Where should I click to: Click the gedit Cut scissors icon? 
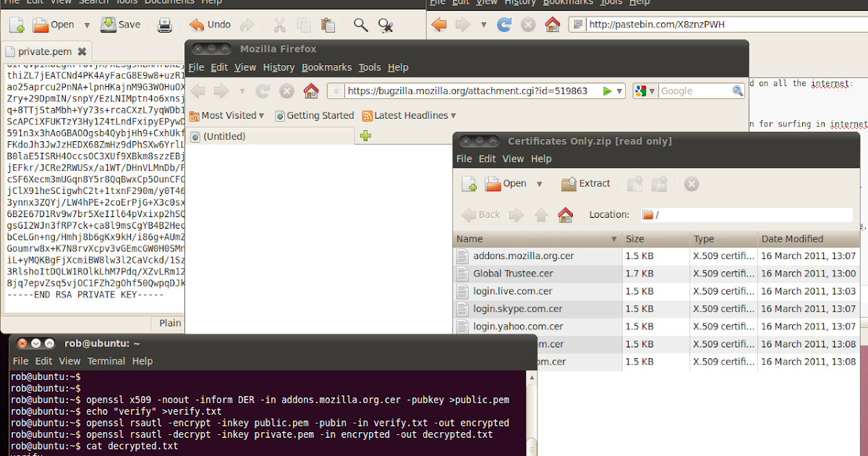(x=280, y=25)
